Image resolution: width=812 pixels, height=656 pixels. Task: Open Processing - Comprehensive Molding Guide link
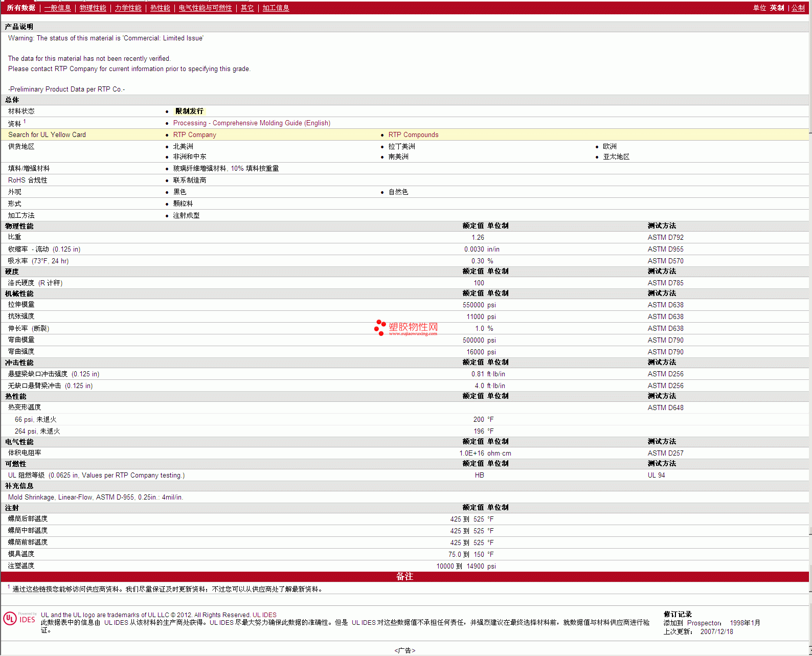pos(252,123)
